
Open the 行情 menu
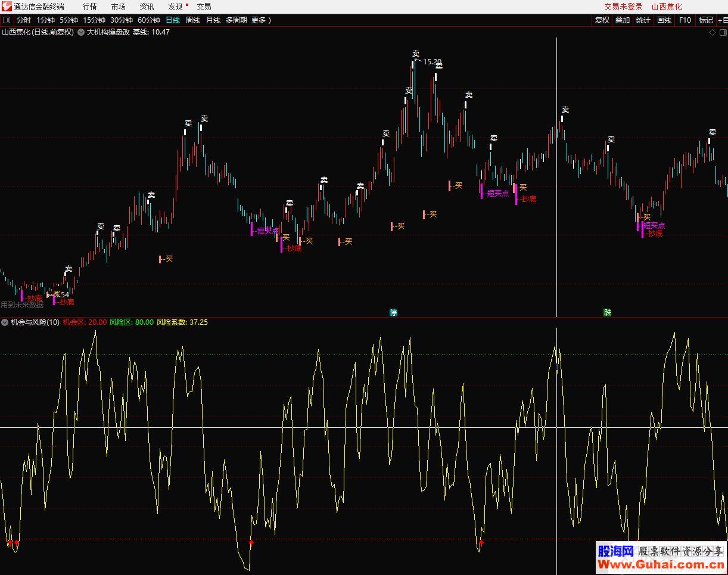tap(89, 7)
